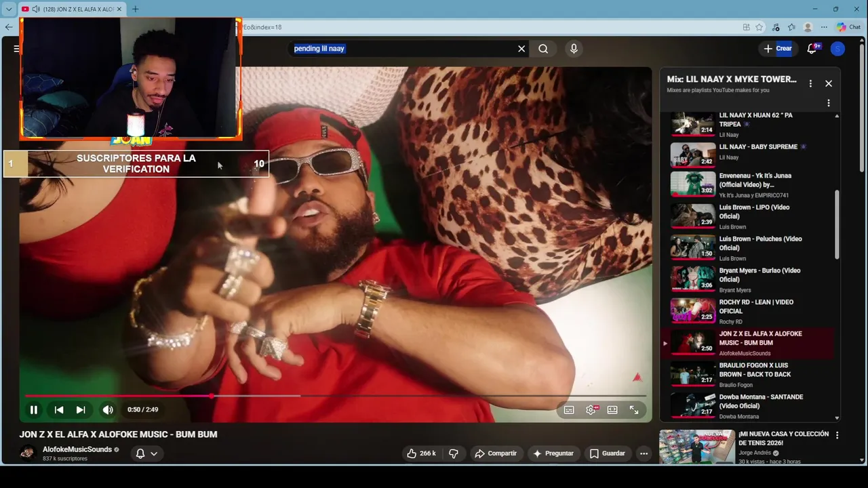The image size is (868, 488).
Task: Clear the search box text
Action: point(521,49)
